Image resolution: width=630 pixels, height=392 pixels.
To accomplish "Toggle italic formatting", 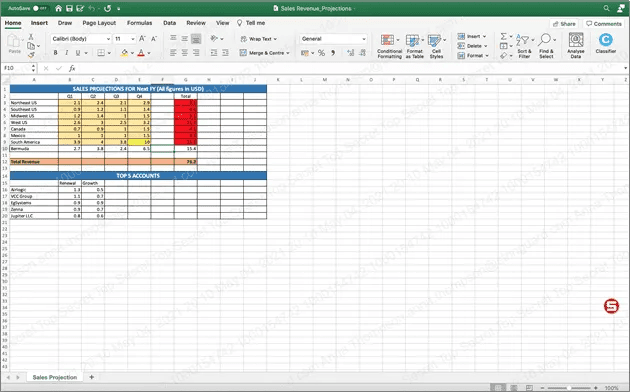I will pos(66,53).
